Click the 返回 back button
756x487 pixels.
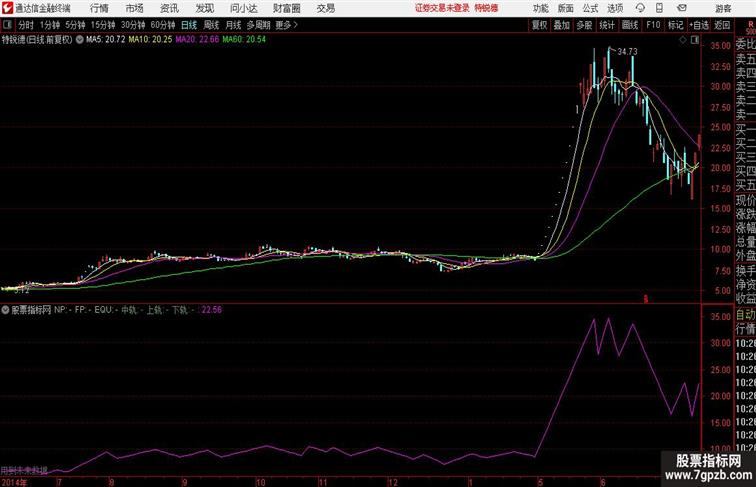coord(722,25)
